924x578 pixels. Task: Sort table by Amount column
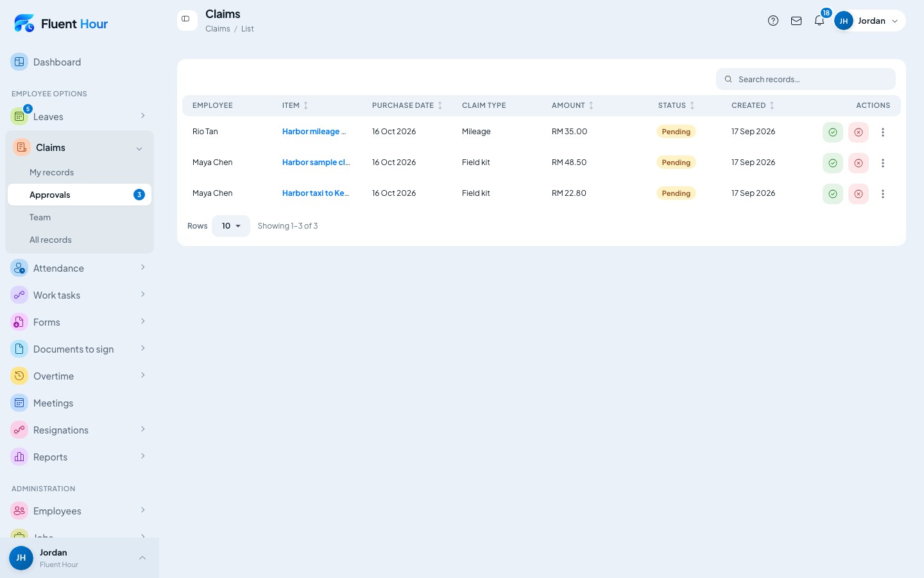572,105
